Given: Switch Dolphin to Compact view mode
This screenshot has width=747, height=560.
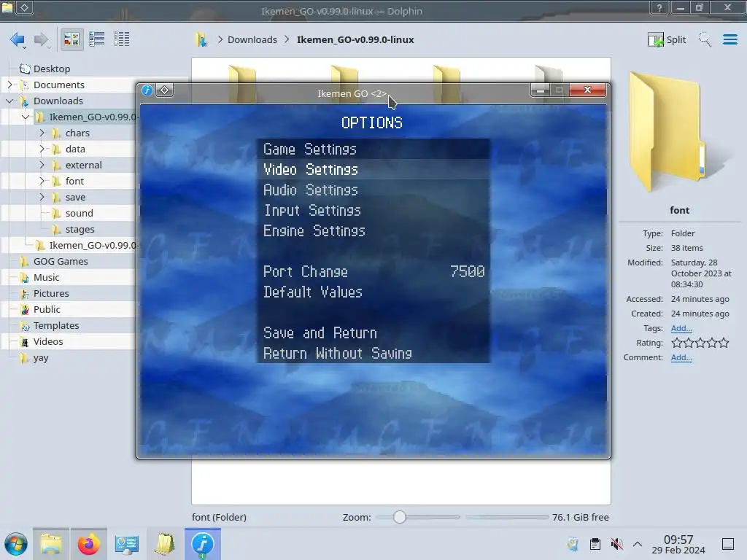Looking at the screenshot, I should (97, 39).
